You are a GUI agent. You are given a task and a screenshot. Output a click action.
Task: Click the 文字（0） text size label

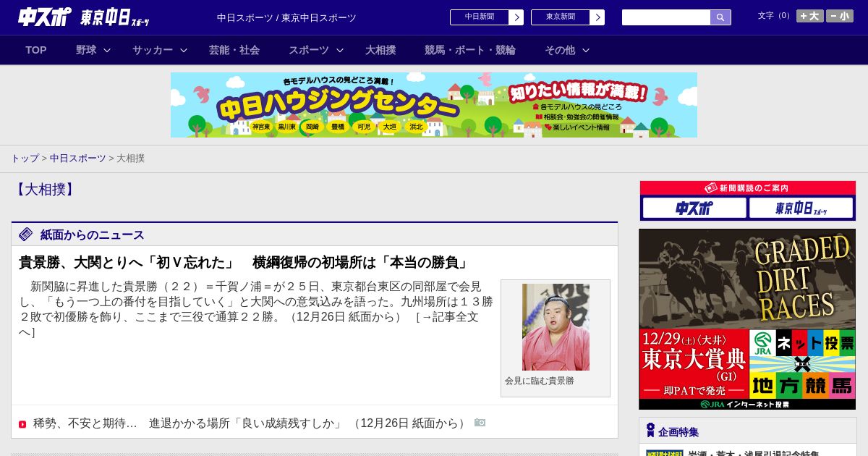pyautogui.click(x=775, y=15)
